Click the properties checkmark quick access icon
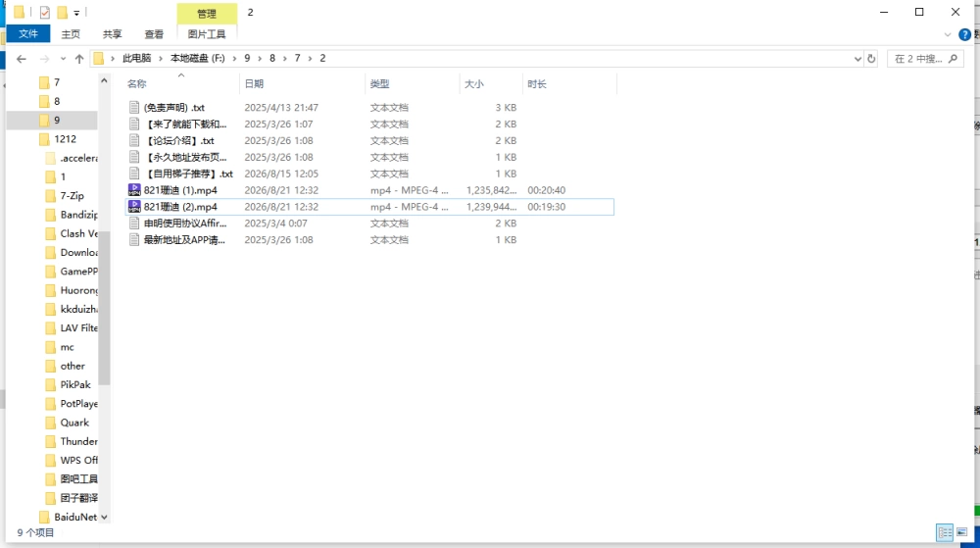Image resolution: width=980 pixels, height=548 pixels. click(44, 12)
